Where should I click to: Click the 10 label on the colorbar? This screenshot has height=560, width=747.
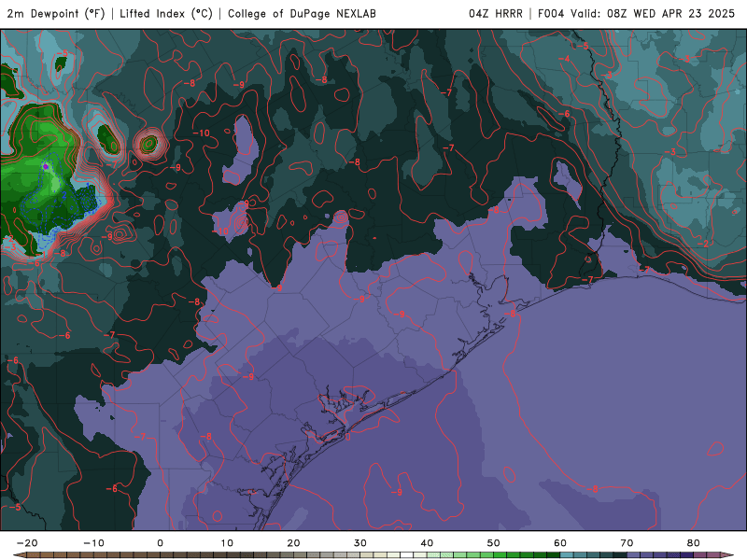click(227, 543)
